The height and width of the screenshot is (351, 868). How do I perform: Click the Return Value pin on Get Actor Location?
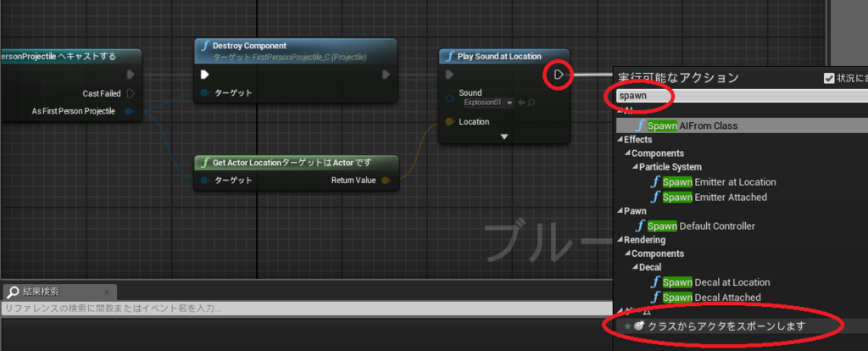coord(386,181)
